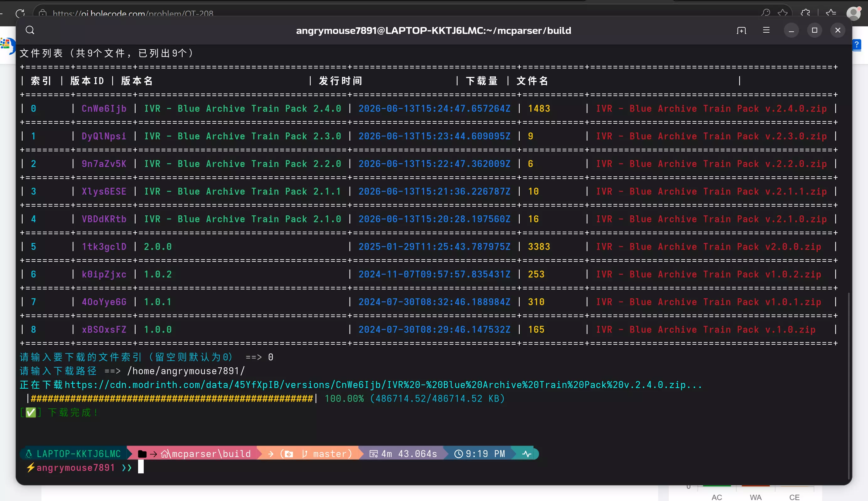
Task: Open the browser profile avatar
Action: coord(854,13)
